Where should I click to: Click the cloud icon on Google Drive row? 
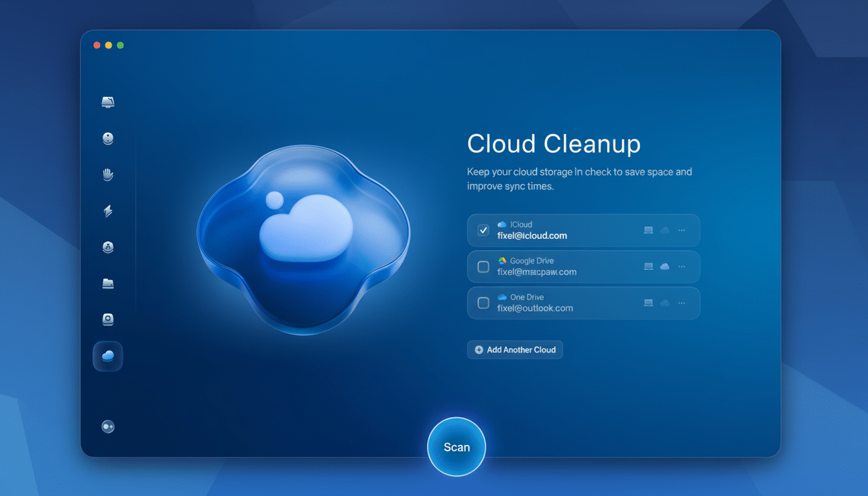[x=665, y=266]
